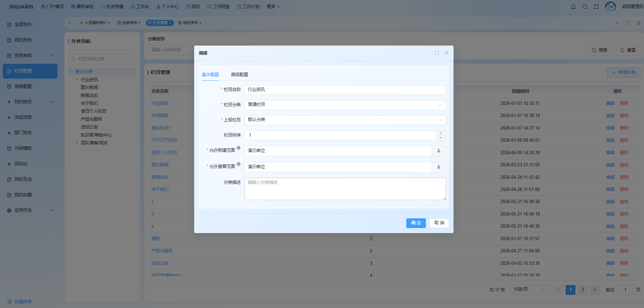
Task: Show info tooltip for 允许新建范围
Action: tap(238, 148)
